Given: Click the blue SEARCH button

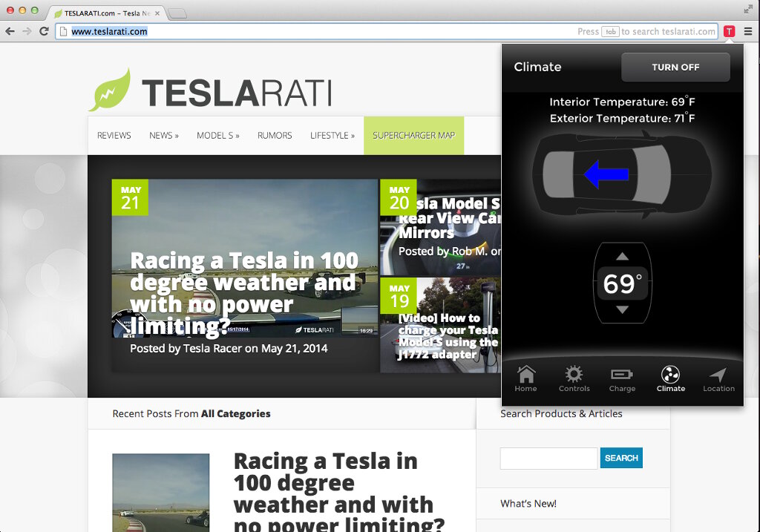Looking at the screenshot, I should [621, 458].
